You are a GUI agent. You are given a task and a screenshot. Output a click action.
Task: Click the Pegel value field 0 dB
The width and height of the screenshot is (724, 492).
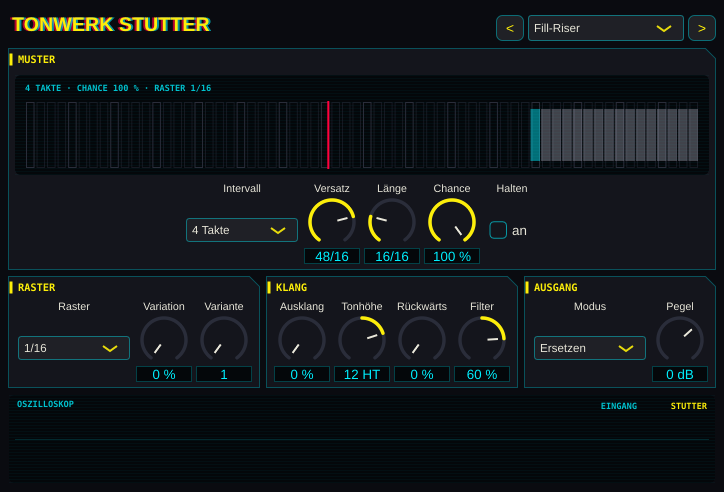pyautogui.click(x=680, y=374)
